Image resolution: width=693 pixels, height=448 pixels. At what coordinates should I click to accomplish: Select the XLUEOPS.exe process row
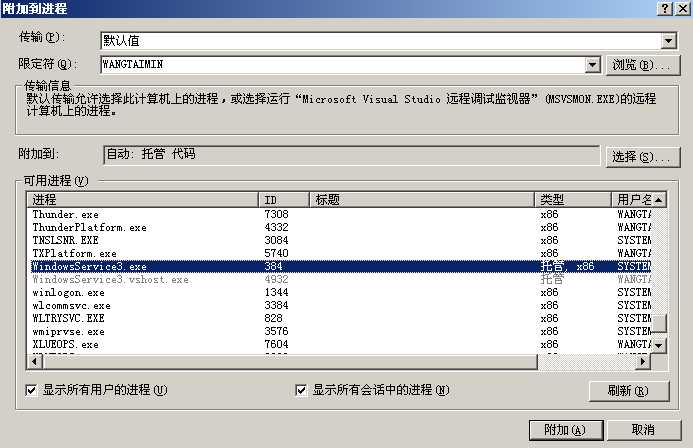[x=341, y=344]
